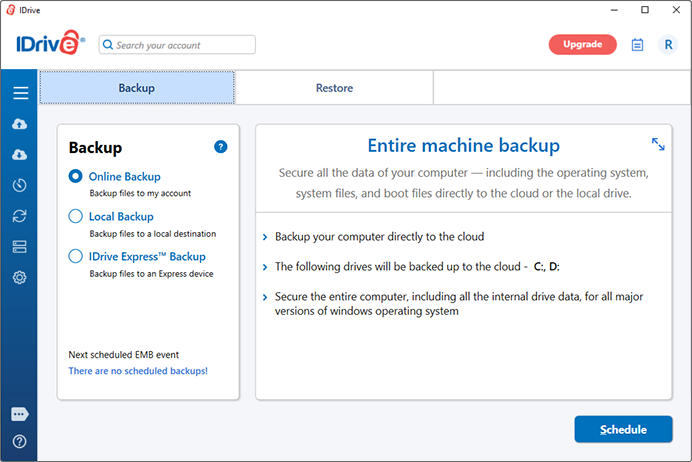Click chevron beside 'The following drives' line

point(265,267)
